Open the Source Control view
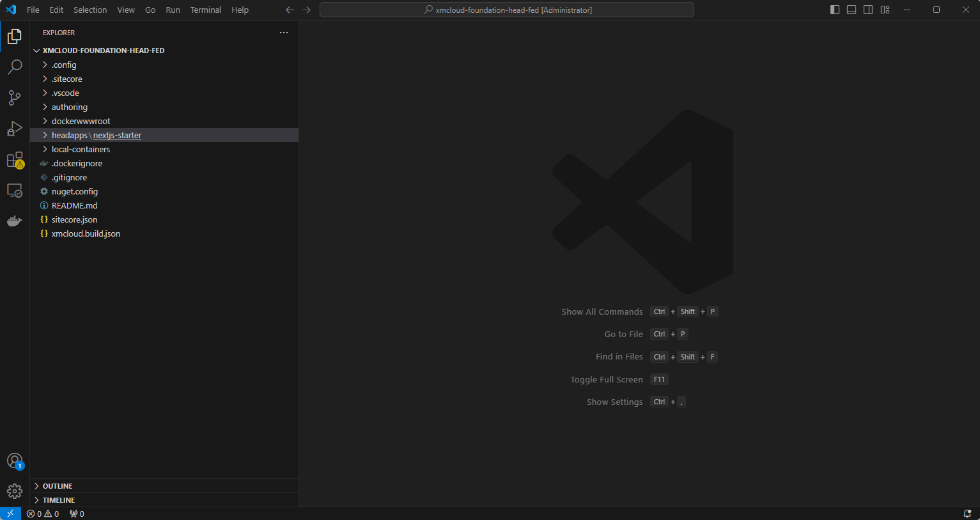 pos(15,98)
